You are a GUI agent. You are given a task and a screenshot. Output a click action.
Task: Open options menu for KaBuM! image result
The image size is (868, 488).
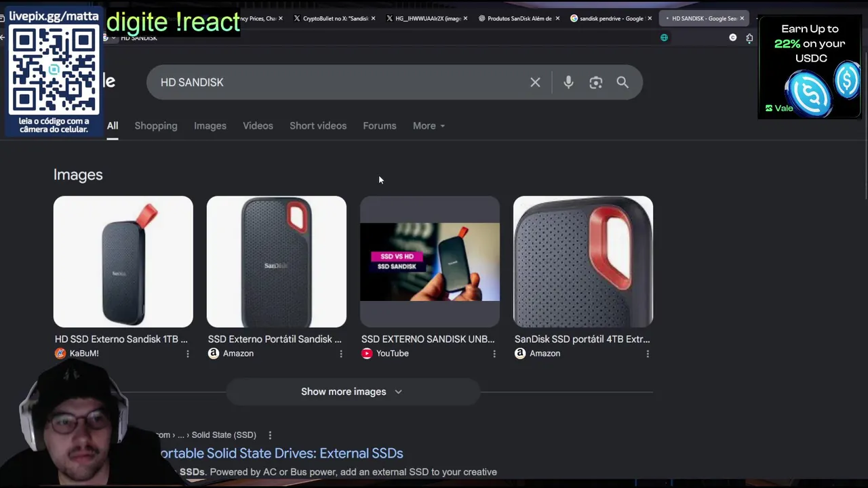pos(188,353)
